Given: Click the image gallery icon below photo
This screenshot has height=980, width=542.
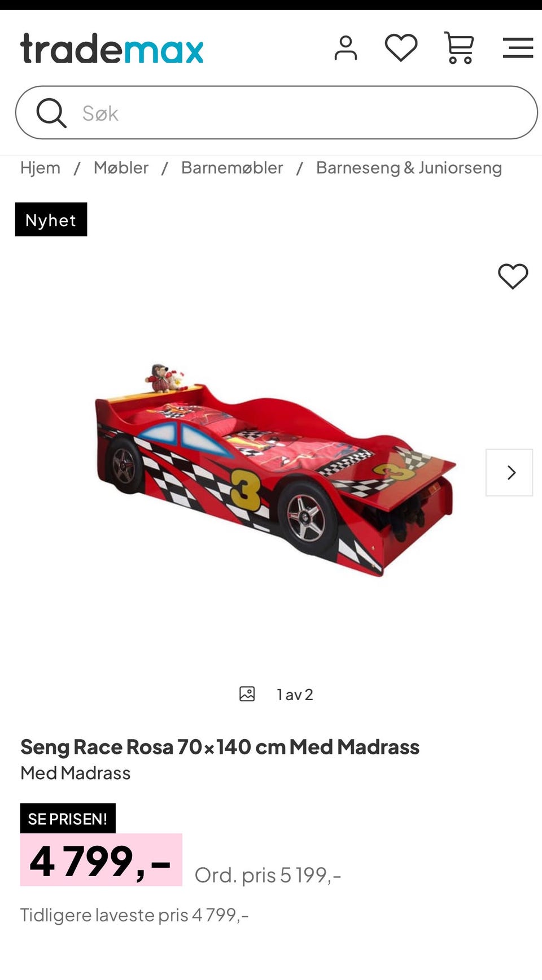Looking at the screenshot, I should click(247, 694).
